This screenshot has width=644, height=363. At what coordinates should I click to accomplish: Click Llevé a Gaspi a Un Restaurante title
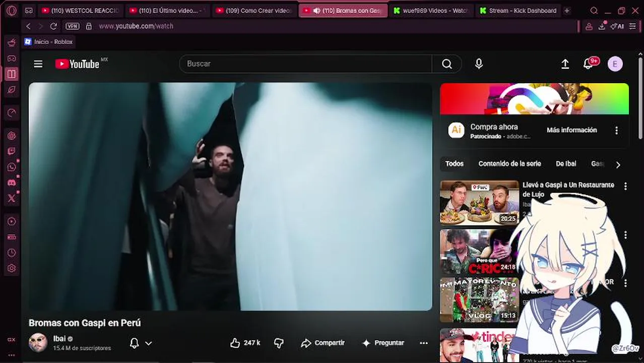[568, 190]
